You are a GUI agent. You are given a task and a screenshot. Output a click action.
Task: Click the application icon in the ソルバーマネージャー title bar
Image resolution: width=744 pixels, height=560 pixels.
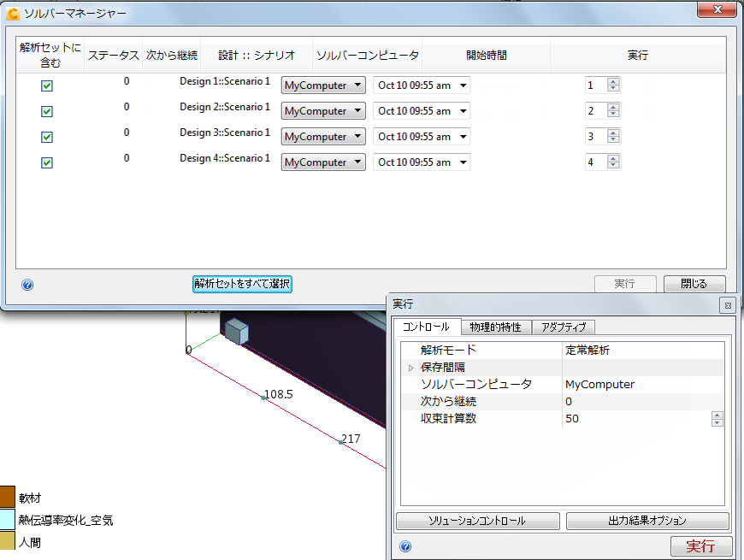[11, 12]
